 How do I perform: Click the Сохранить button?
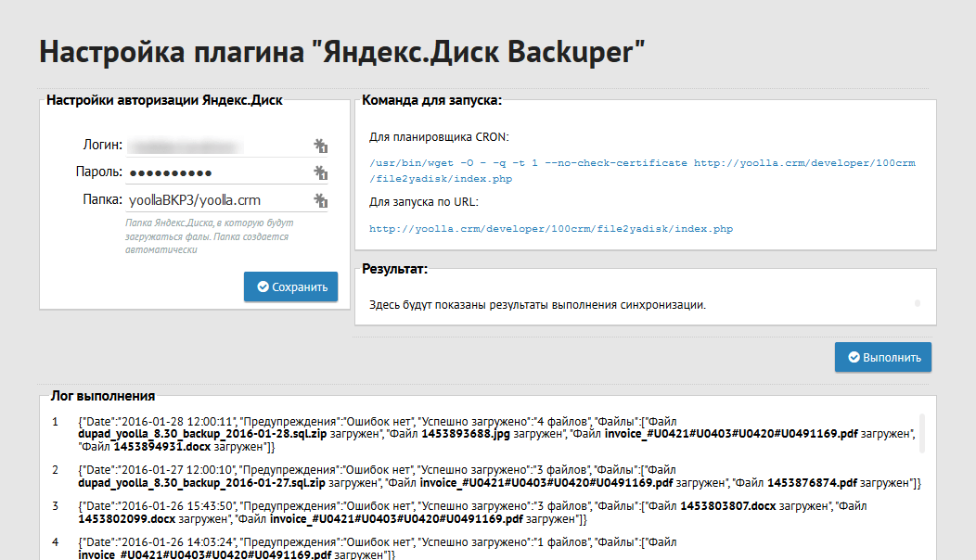pyautogui.click(x=290, y=286)
